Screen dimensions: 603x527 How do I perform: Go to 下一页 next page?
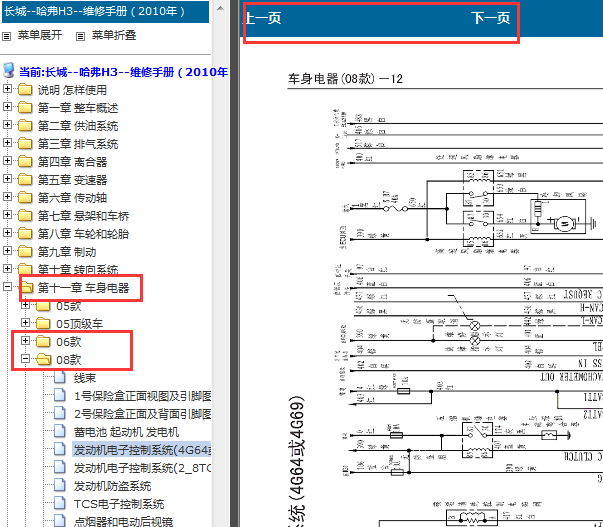tap(491, 18)
